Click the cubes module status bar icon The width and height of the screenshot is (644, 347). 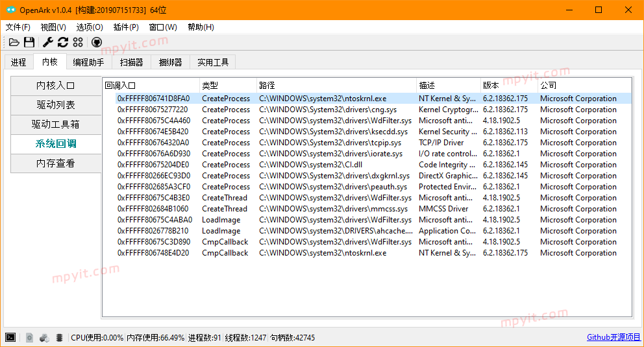pyautogui.click(x=44, y=337)
